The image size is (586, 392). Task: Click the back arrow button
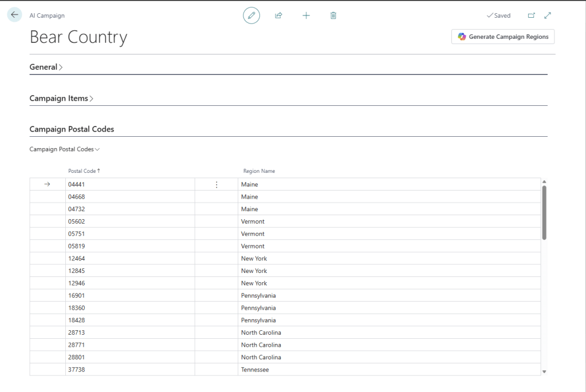click(x=14, y=15)
